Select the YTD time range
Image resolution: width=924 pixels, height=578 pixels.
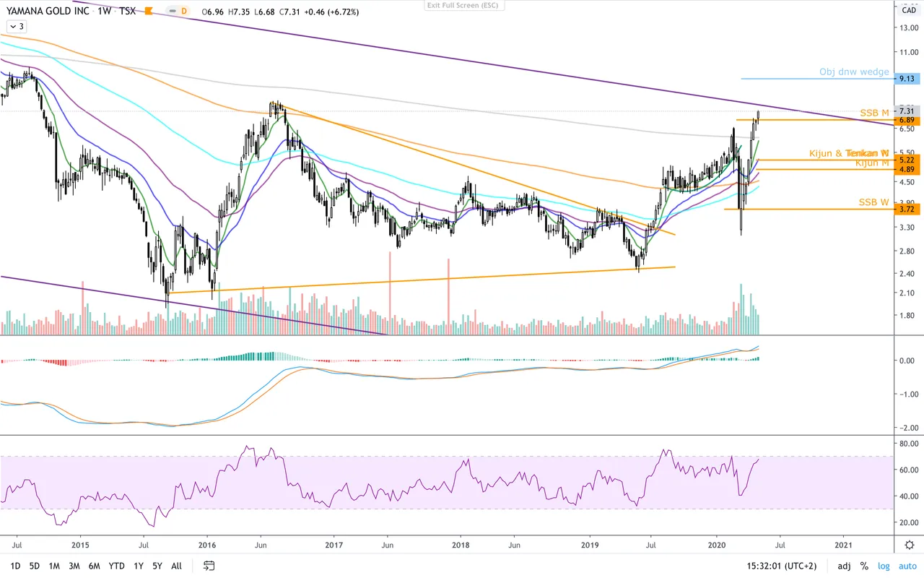[x=116, y=566]
